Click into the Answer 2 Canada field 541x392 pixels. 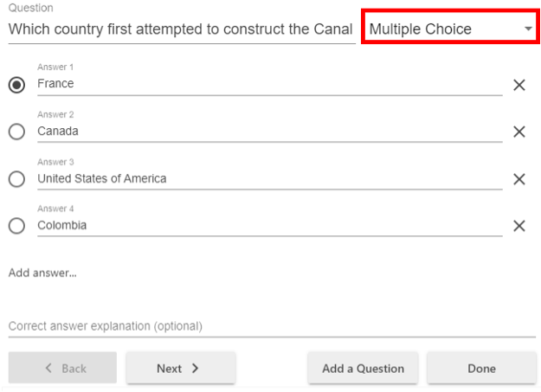tap(268, 132)
